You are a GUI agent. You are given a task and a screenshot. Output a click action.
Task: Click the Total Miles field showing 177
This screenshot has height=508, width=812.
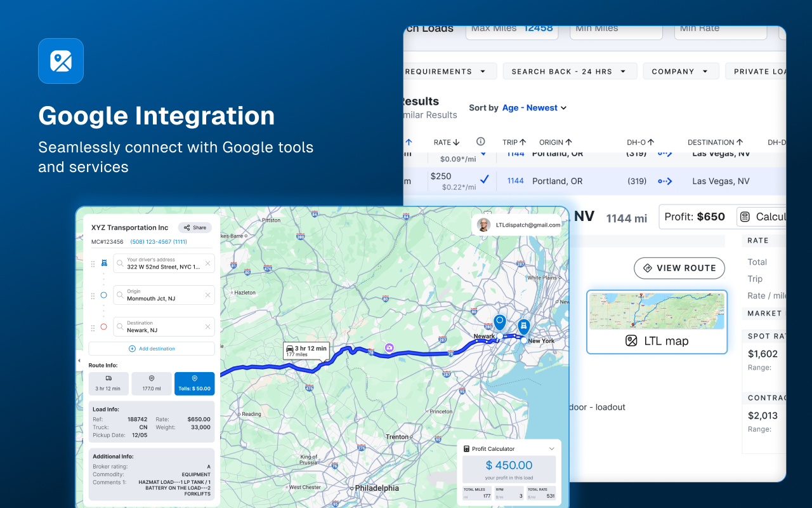click(476, 493)
